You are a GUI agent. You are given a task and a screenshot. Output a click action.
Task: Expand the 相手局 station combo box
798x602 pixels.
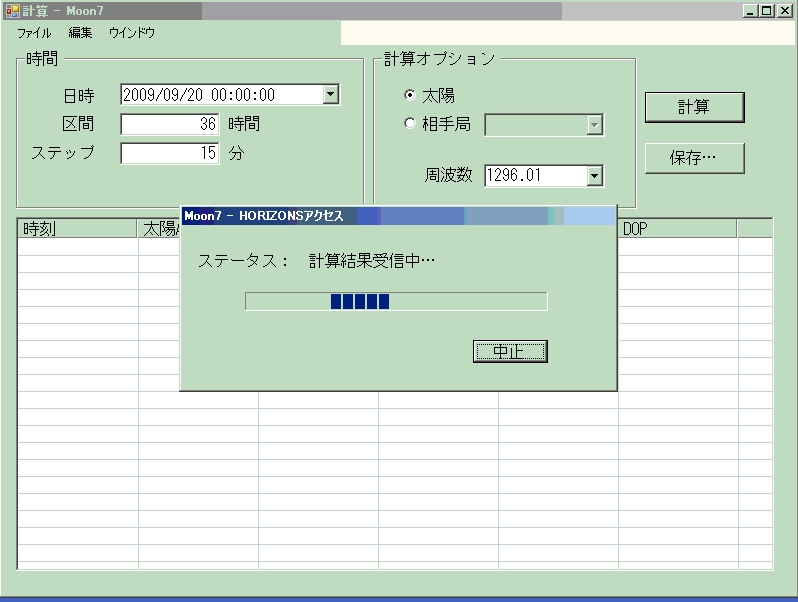595,125
